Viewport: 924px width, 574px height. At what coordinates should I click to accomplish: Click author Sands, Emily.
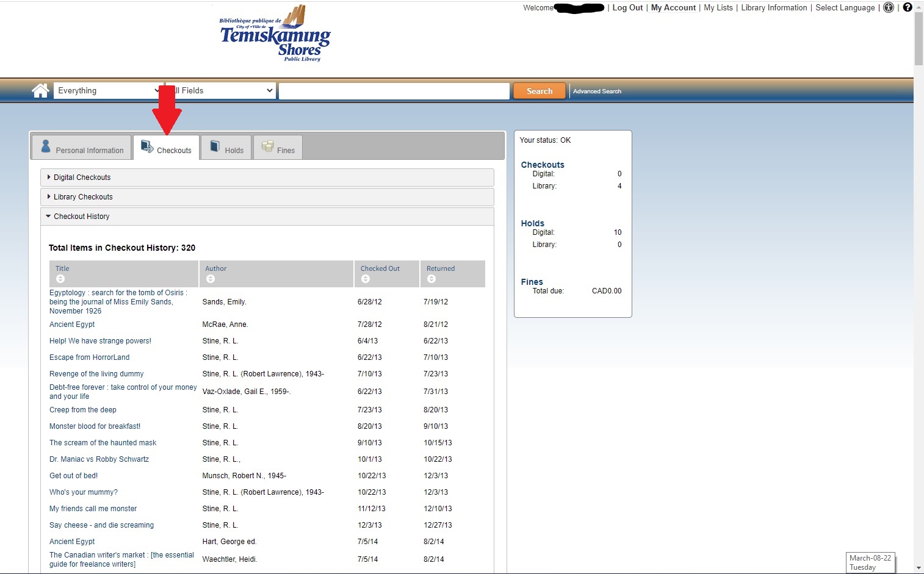click(x=224, y=302)
